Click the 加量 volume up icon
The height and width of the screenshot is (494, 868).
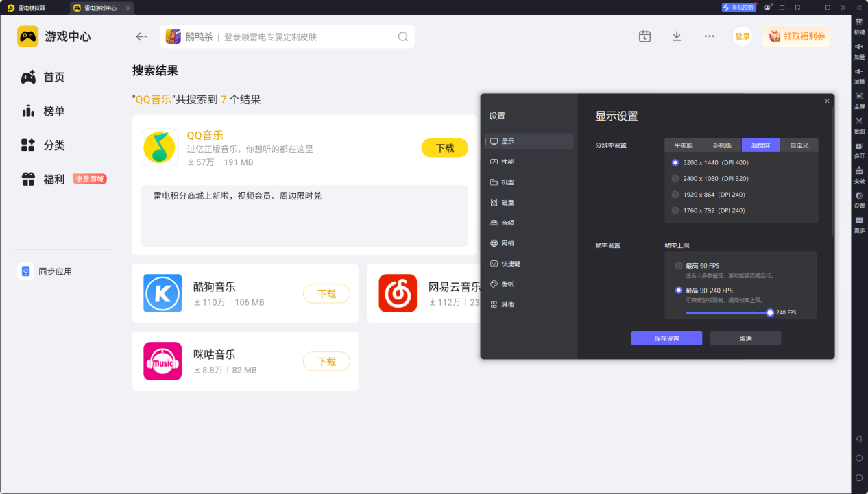(x=859, y=47)
